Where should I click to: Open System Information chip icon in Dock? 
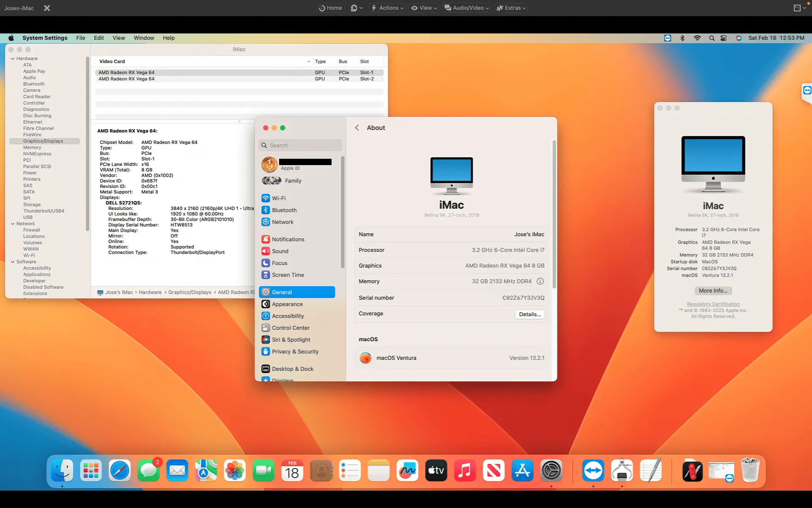[x=622, y=470]
